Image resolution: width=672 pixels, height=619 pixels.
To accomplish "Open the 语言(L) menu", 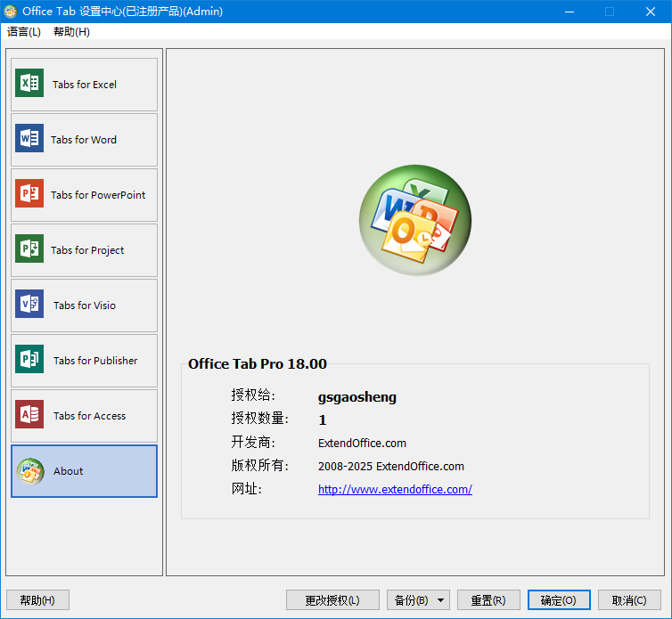I will [24, 32].
